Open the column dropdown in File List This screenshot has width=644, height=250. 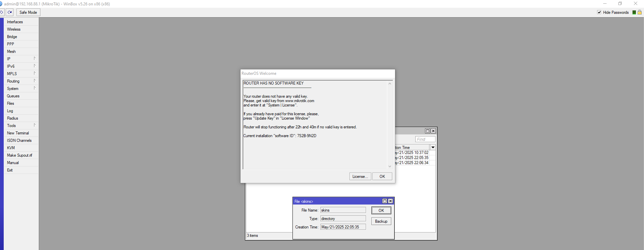433,148
